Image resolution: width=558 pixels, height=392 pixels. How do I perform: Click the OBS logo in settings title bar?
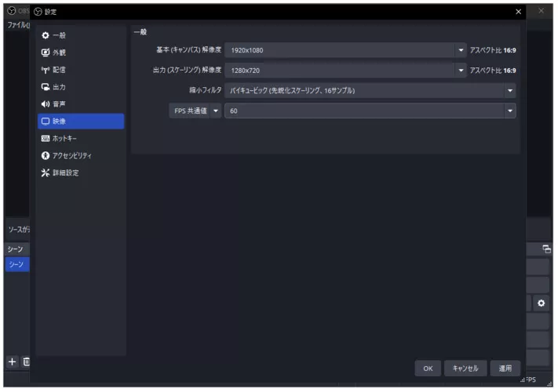(x=38, y=12)
